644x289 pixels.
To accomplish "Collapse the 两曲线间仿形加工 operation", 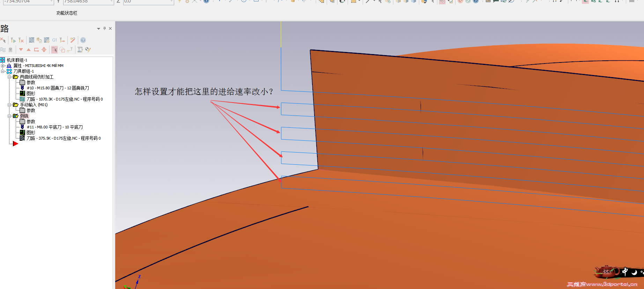I will [x=9, y=77].
